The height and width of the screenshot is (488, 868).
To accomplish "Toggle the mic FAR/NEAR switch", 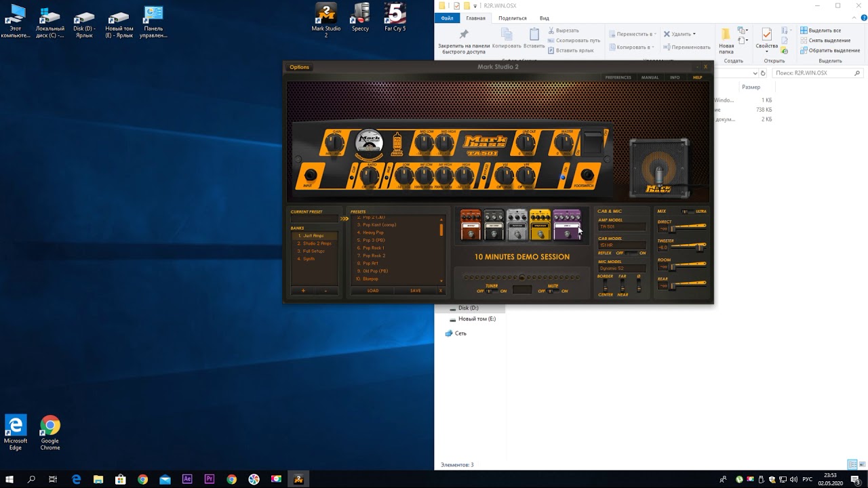I will click(622, 286).
